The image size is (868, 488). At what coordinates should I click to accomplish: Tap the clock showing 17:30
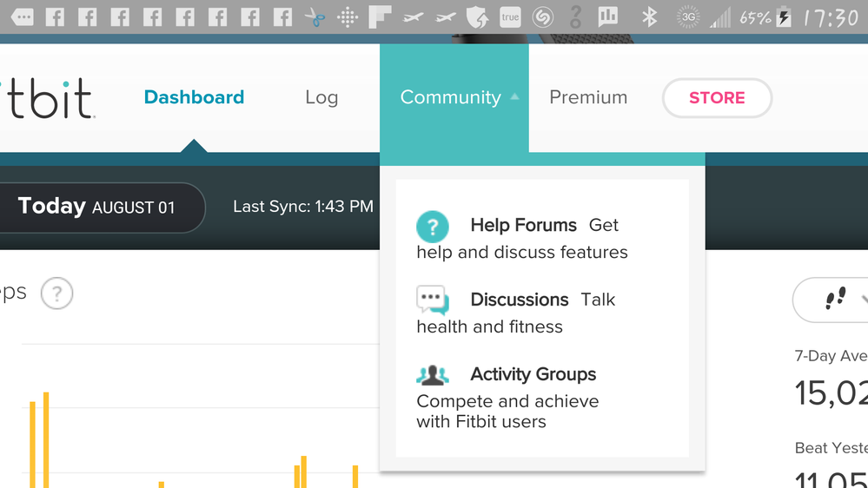(831, 18)
